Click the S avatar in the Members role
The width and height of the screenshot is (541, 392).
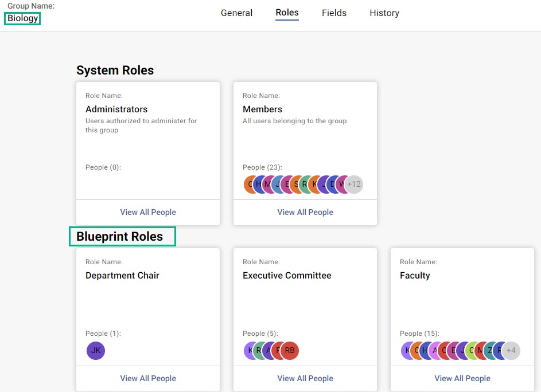click(295, 184)
